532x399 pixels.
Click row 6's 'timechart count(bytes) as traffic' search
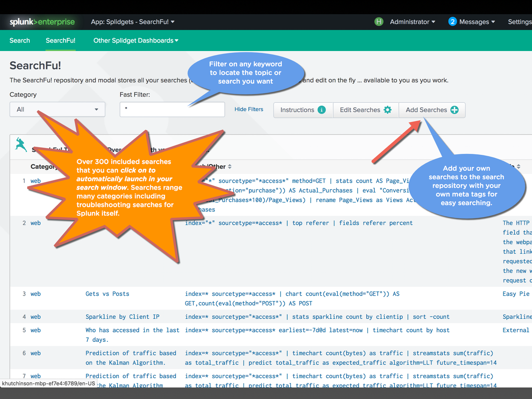click(x=340, y=358)
